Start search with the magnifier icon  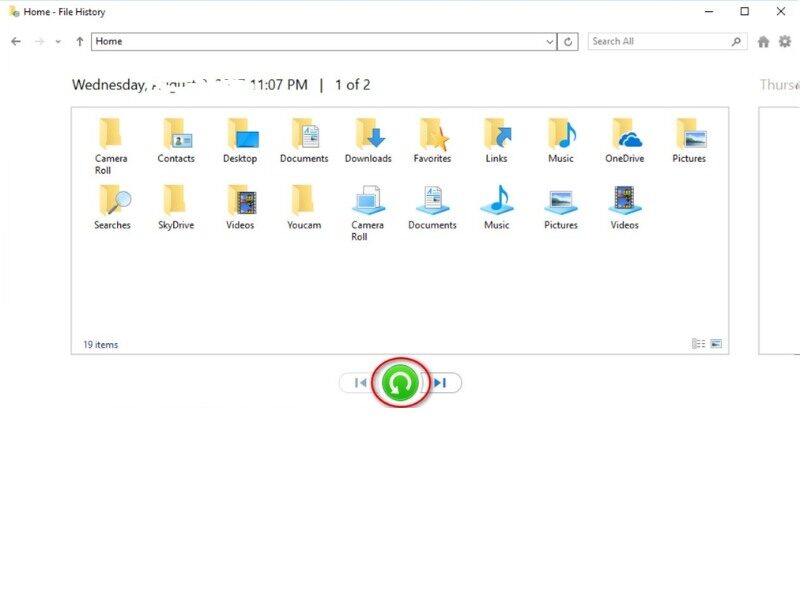[735, 41]
